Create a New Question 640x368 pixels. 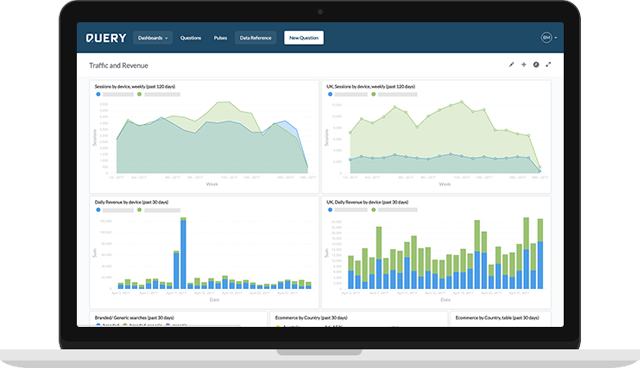pyautogui.click(x=304, y=38)
